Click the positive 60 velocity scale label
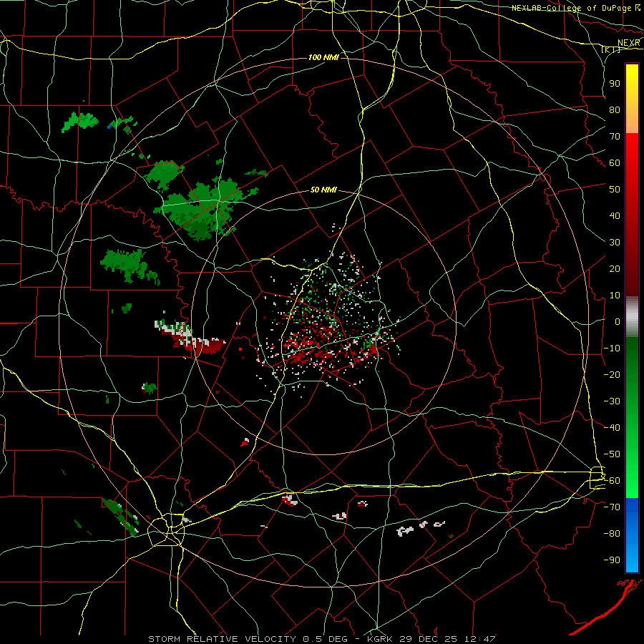This screenshot has width=644, height=644. 615,162
